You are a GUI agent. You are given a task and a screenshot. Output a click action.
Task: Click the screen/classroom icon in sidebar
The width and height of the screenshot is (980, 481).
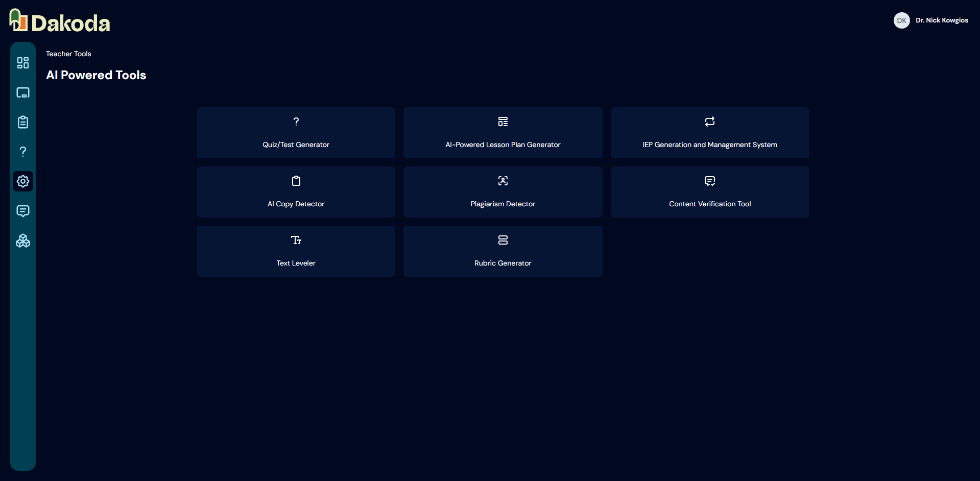pyautogui.click(x=23, y=92)
